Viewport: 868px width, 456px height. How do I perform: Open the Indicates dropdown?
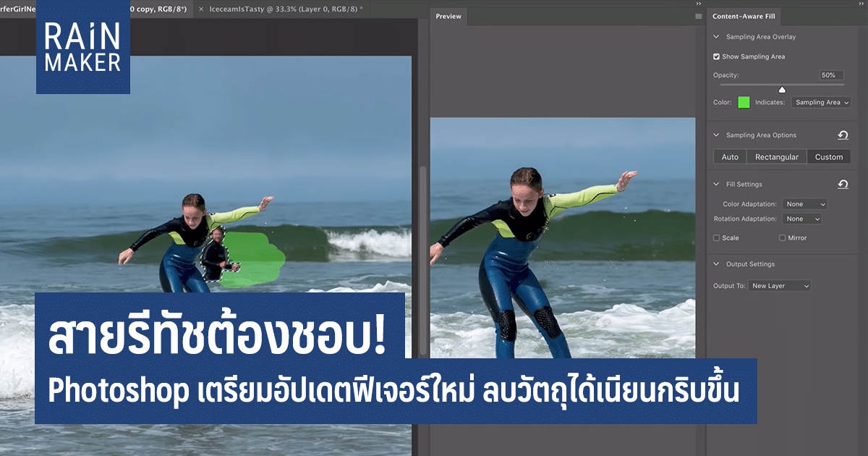(x=821, y=103)
